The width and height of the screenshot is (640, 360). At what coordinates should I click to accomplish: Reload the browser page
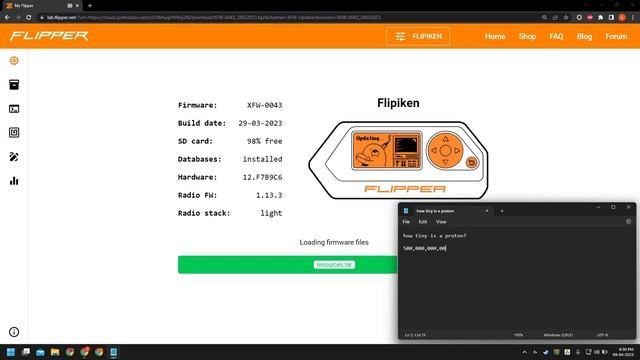(x=29, y=18)
